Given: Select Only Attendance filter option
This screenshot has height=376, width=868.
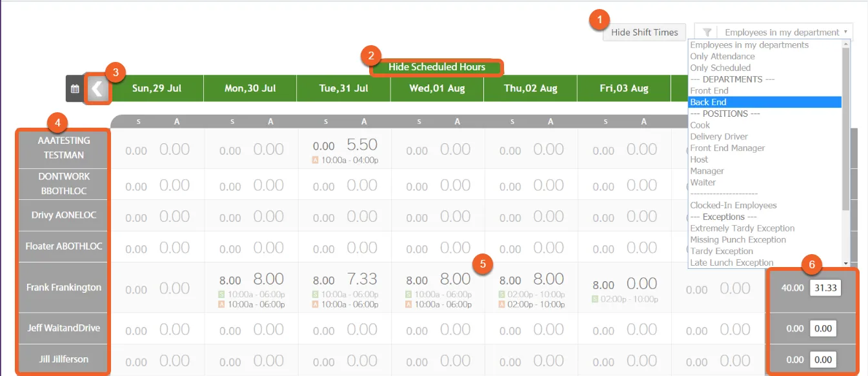Looking at the screenshot, I should 722,57.
